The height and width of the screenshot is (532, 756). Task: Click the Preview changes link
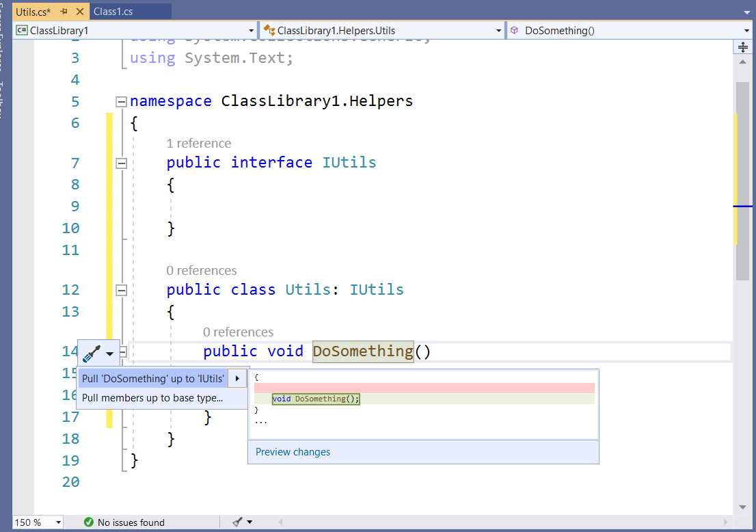tap(292, 451)
